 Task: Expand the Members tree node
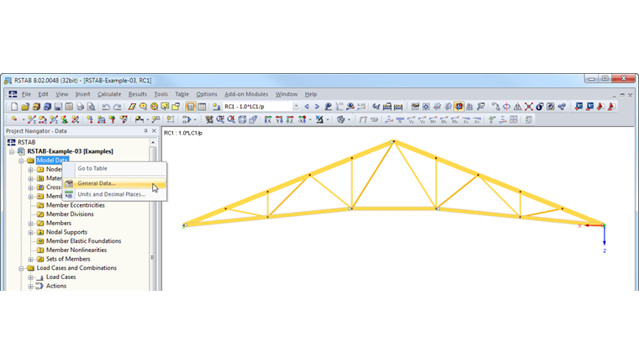coord(30,224)
